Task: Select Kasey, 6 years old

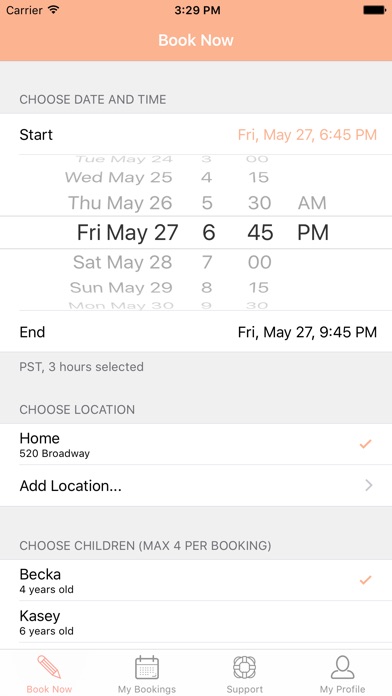Action: point(196,622)
